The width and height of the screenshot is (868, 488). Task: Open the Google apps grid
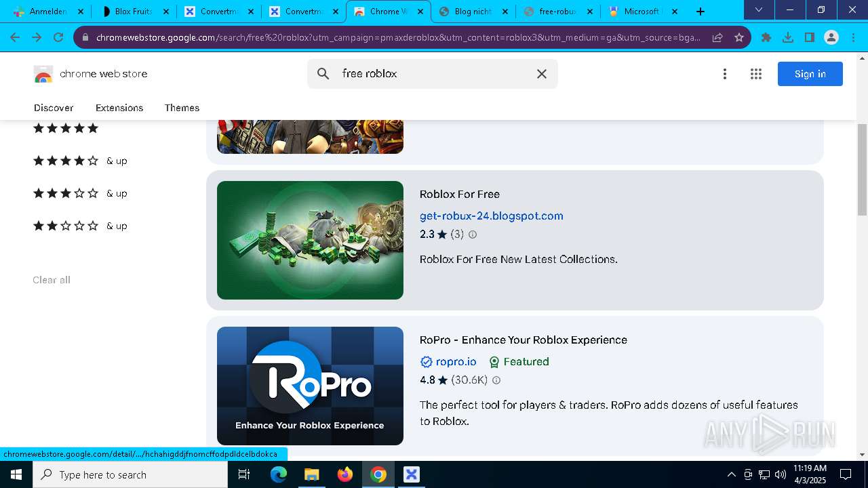pos(756,74)
